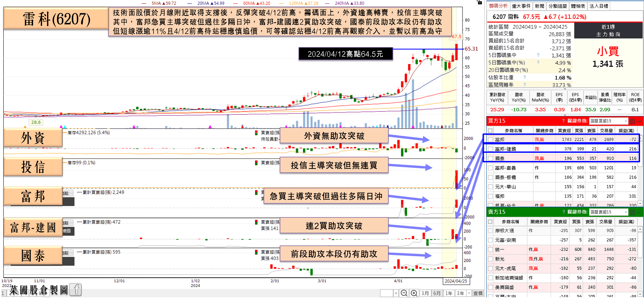Check the 富邦-嘉義 broker row checkbox
Screen dimensions: 644x304
490,168
